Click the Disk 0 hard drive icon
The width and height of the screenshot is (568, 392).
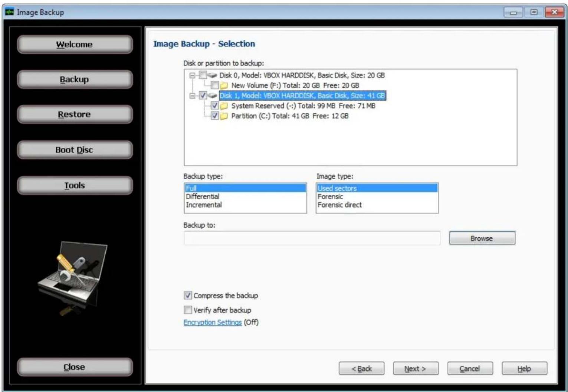(x=213, y=75)
